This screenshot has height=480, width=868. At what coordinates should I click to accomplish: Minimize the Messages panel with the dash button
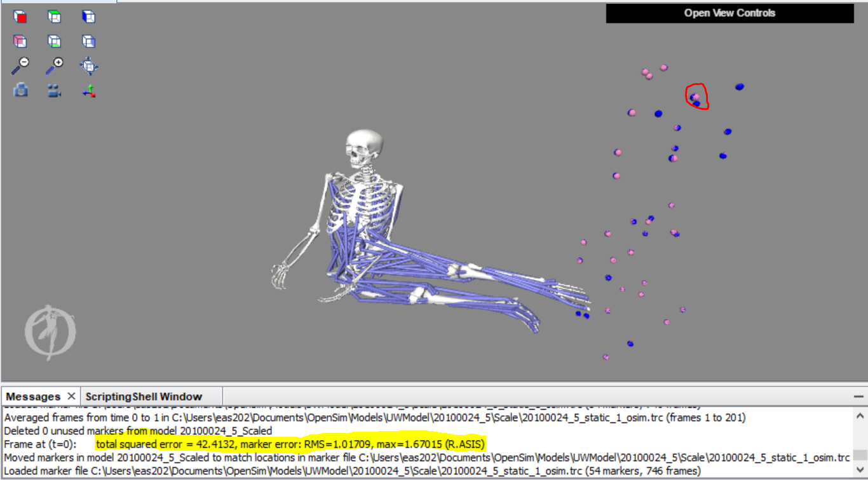pyautogui.click(x=858, y=396)
